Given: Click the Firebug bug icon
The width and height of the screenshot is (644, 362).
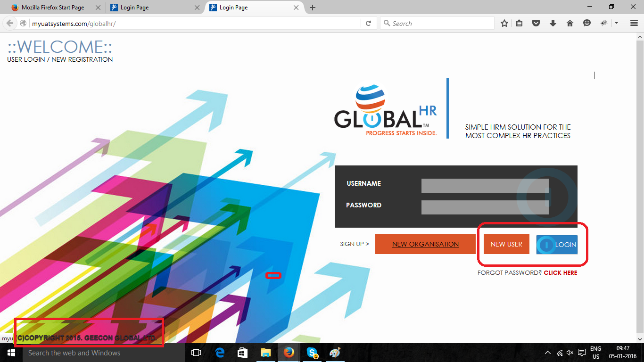Looking at the screenshot, I should tap(604, 23).
